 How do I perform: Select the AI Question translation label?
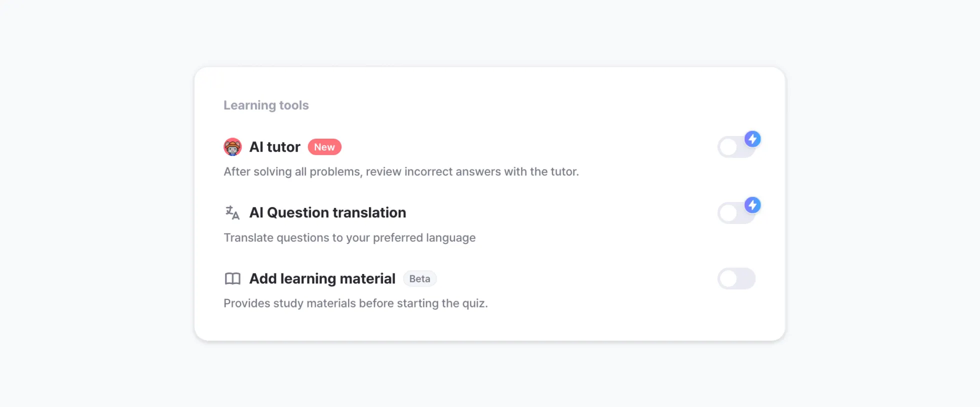tap(327, 212)
